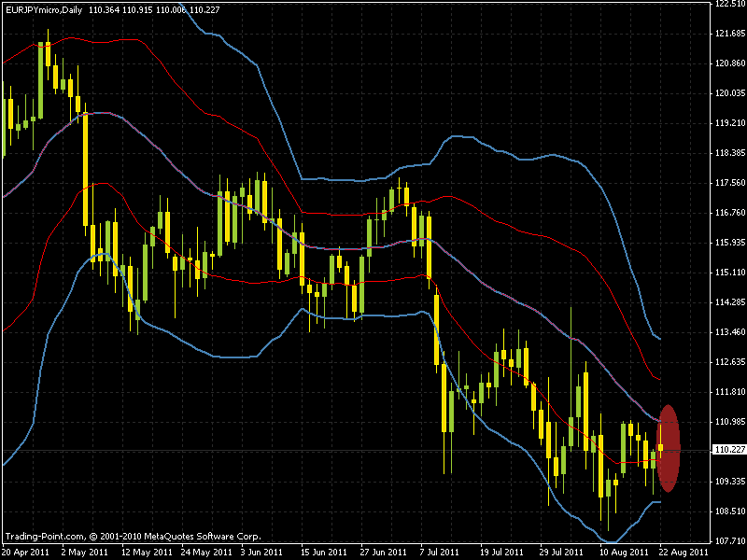Click the 120.860 price axis label
This screenshot has height=560, width=747.
[x=730, y=63]
